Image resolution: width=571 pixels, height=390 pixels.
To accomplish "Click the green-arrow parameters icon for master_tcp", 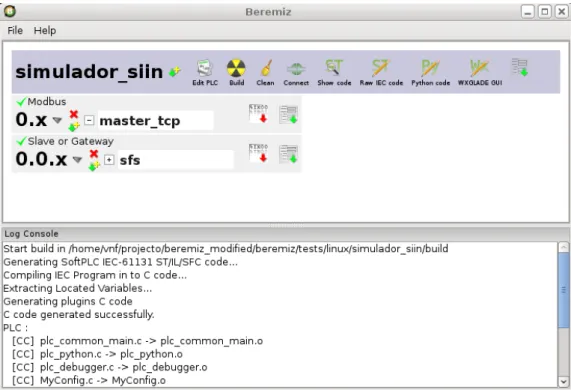I will tap(289, 114).
